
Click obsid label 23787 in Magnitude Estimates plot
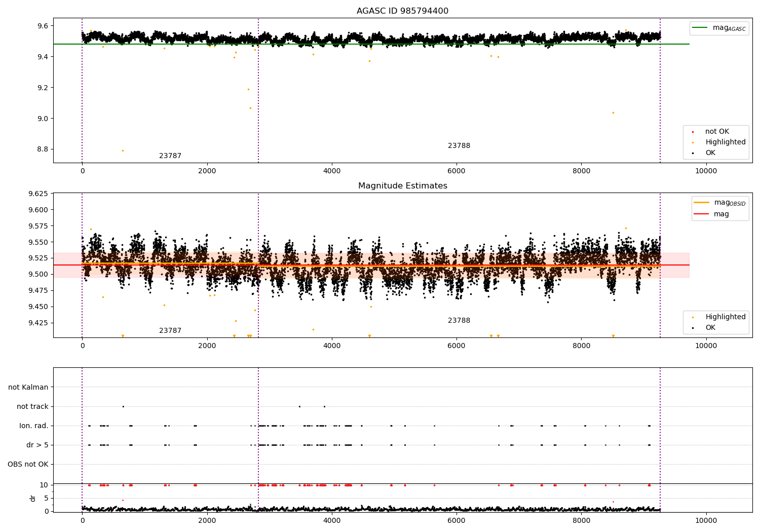[x=170, y=331]
